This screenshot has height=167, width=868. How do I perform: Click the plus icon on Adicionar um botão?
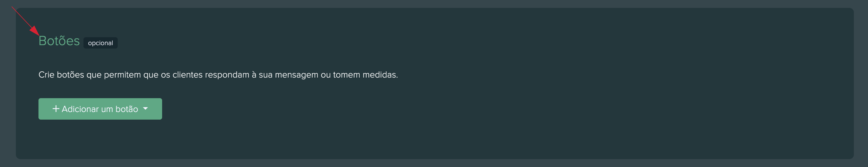click(56, 109)
